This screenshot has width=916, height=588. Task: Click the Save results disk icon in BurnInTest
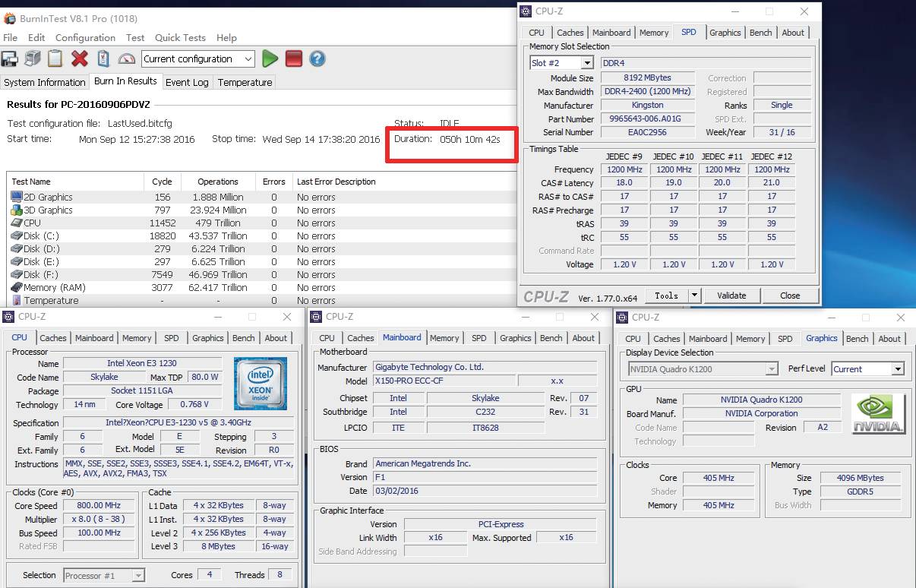[x=10, y=58]
